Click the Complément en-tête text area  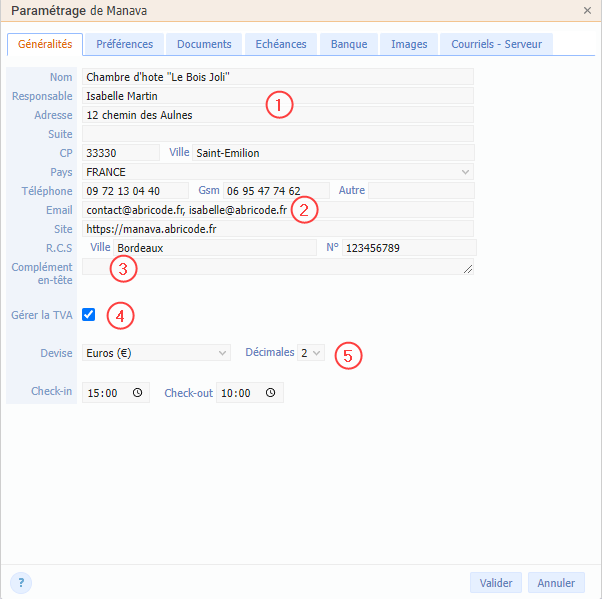pos(278,267)
